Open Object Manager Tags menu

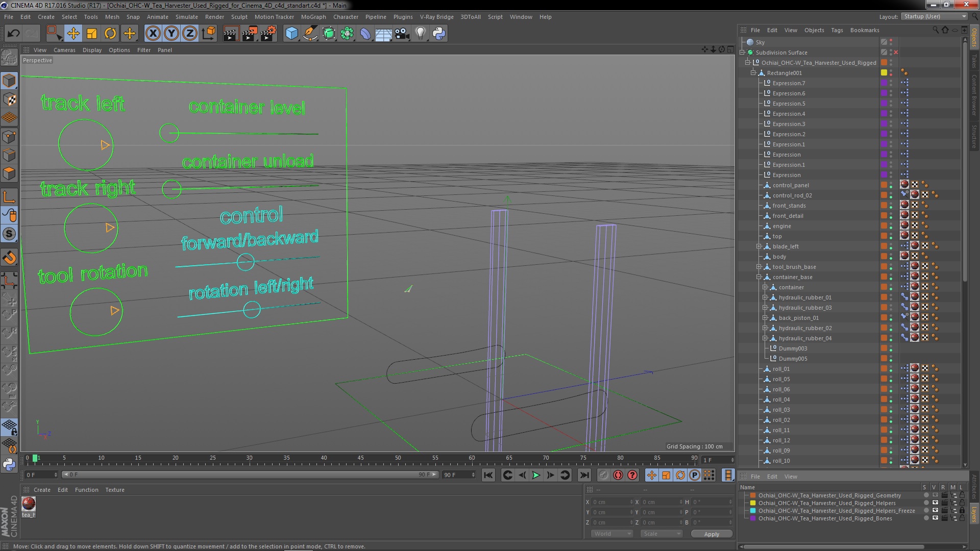(837, 30)
